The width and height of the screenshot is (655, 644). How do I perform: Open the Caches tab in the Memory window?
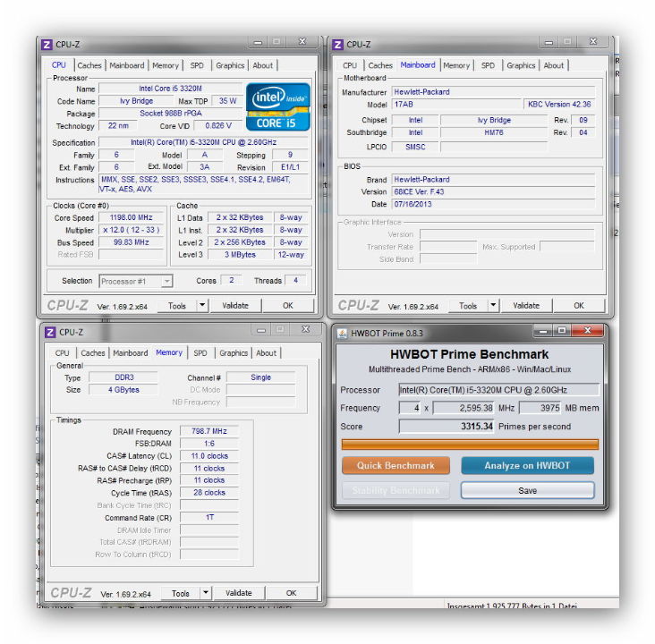click(93, 353)
